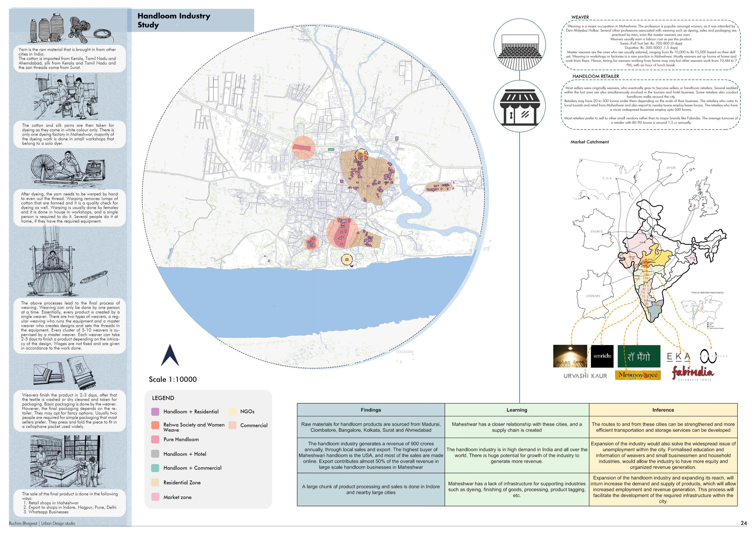The image size is (756, 535).
Task: Click the Handloom + Commercial teal swatch
Action: click(x=155, y=468)
